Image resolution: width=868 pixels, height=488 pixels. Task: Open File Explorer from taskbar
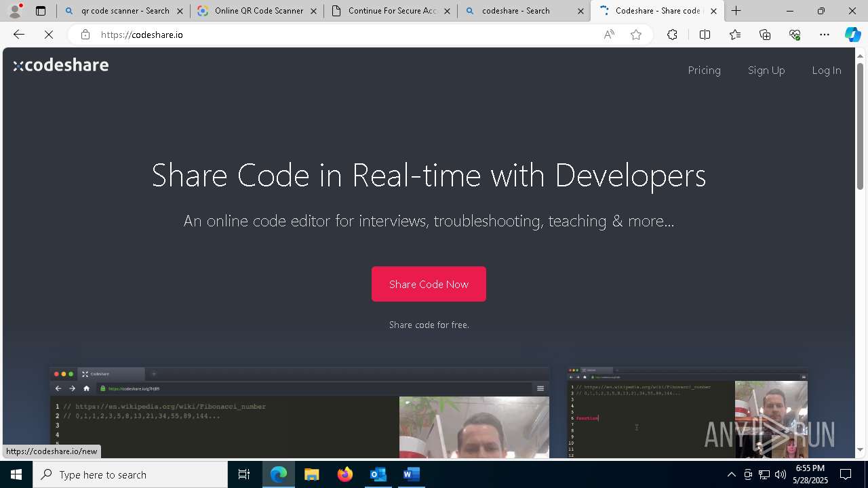pos(311,474)
